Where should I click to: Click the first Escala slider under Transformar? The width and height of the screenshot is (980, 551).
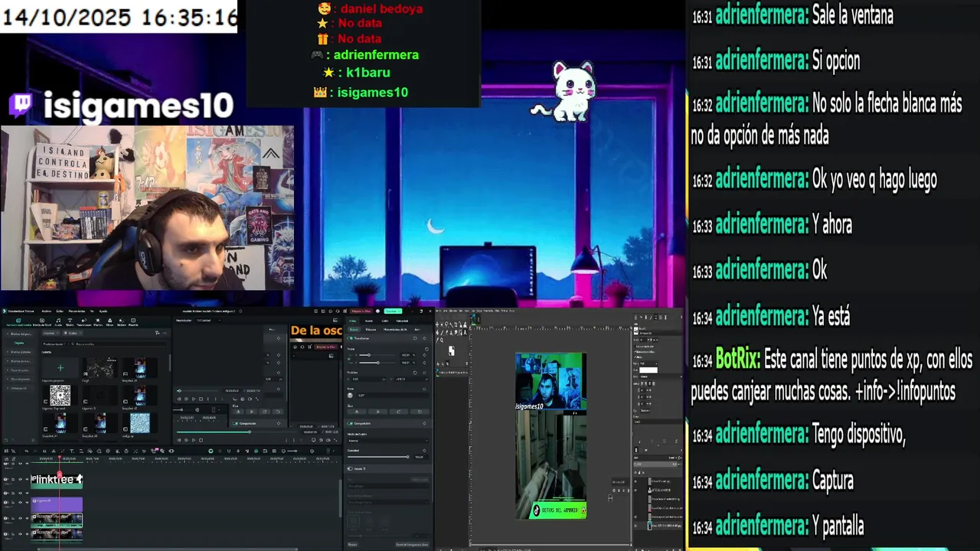point(377,355)
